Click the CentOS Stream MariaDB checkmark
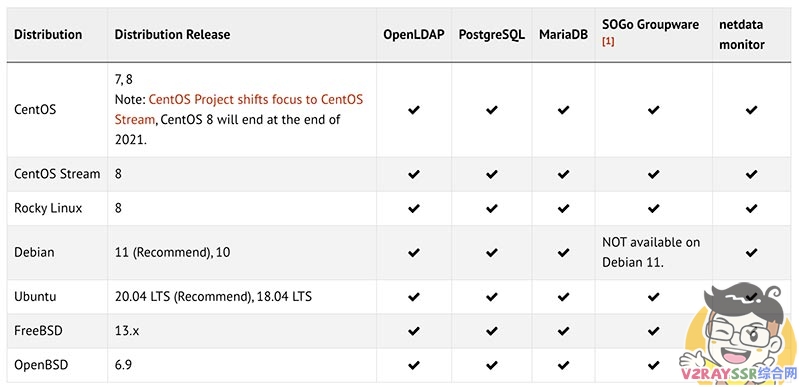This screenshot has width=800, height=388. click(x=563, y=174)
